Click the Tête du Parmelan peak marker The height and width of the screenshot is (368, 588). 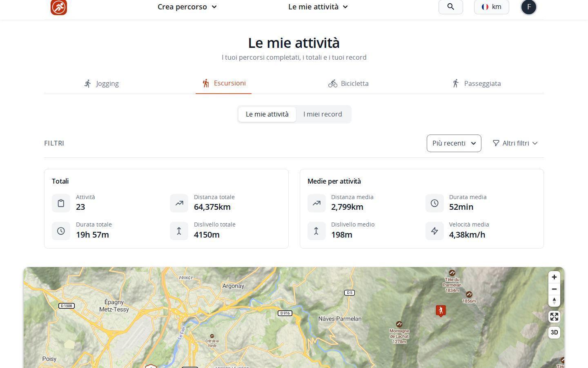click(452, 273)
